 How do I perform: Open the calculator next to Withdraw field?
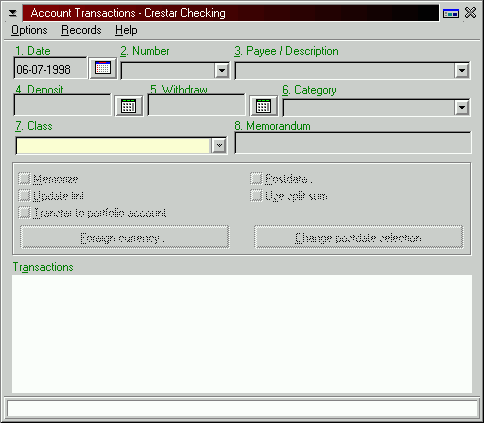click(264, 106)
